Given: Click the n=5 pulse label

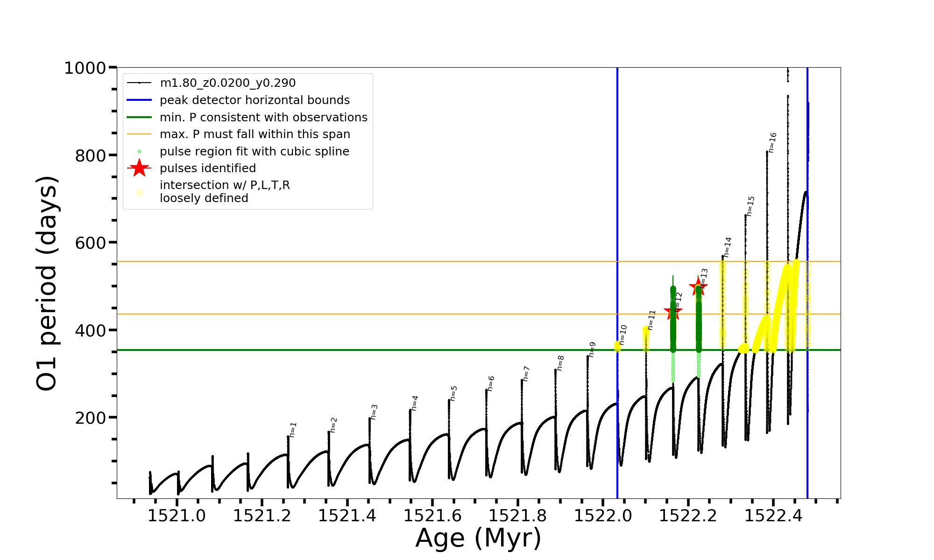Looking at the screenshot, I should click(x=453, y=393).
